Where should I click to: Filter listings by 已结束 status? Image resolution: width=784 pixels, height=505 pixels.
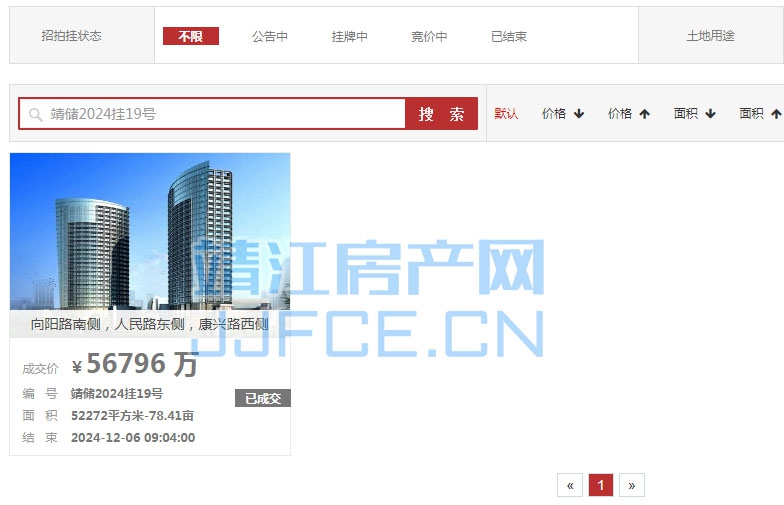[508, 36]
